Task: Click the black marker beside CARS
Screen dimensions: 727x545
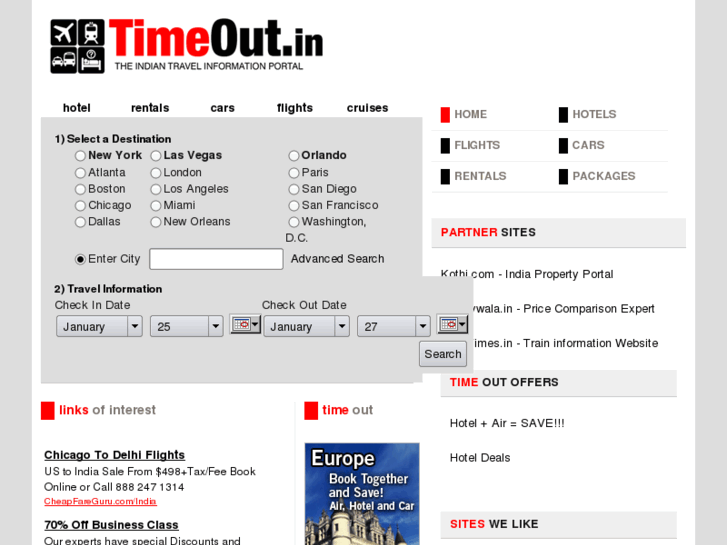Action: [x=563, y=146]
